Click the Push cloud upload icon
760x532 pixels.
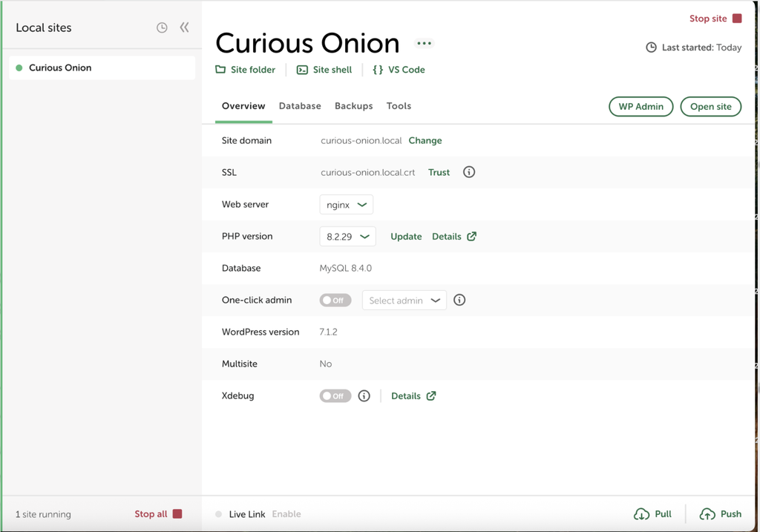pos(707,514)
